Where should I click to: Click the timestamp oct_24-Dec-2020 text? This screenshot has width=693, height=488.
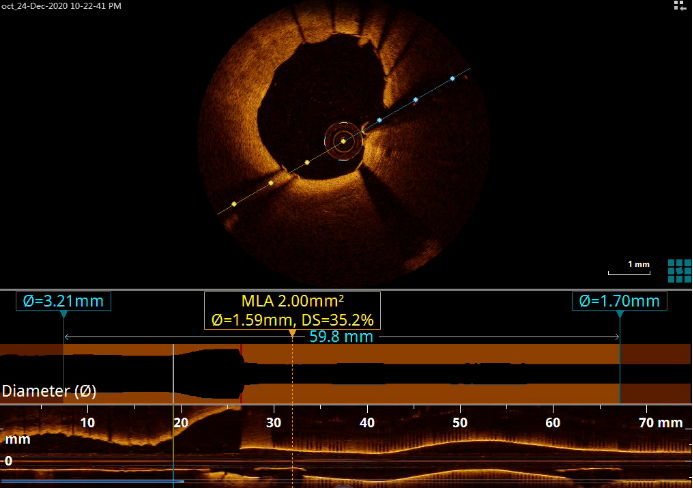[61, 6]
